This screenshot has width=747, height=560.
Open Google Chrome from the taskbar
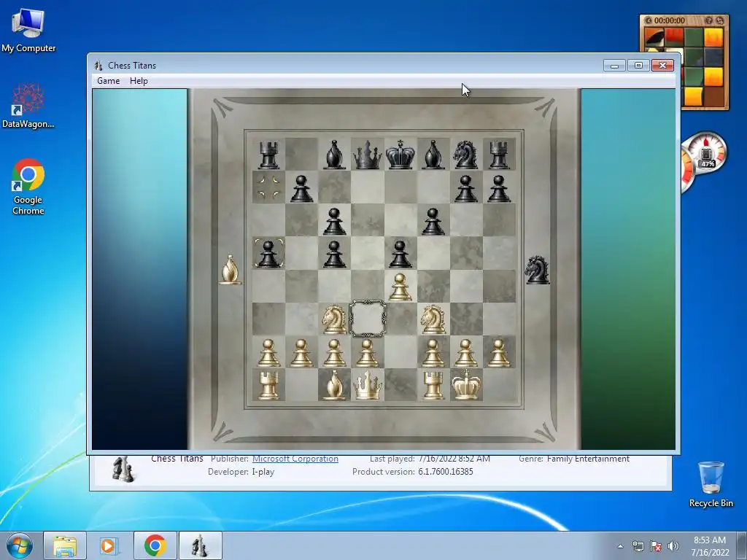tap(155, 545)
